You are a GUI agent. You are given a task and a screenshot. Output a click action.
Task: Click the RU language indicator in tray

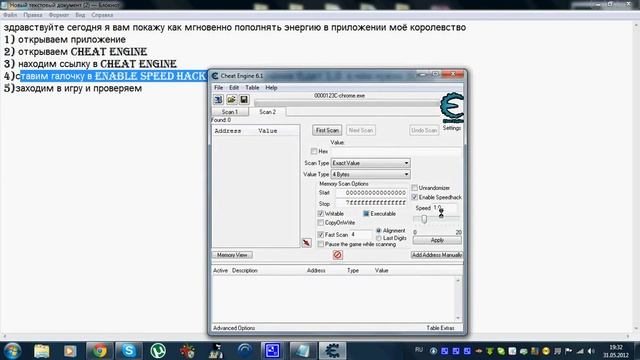419,350
